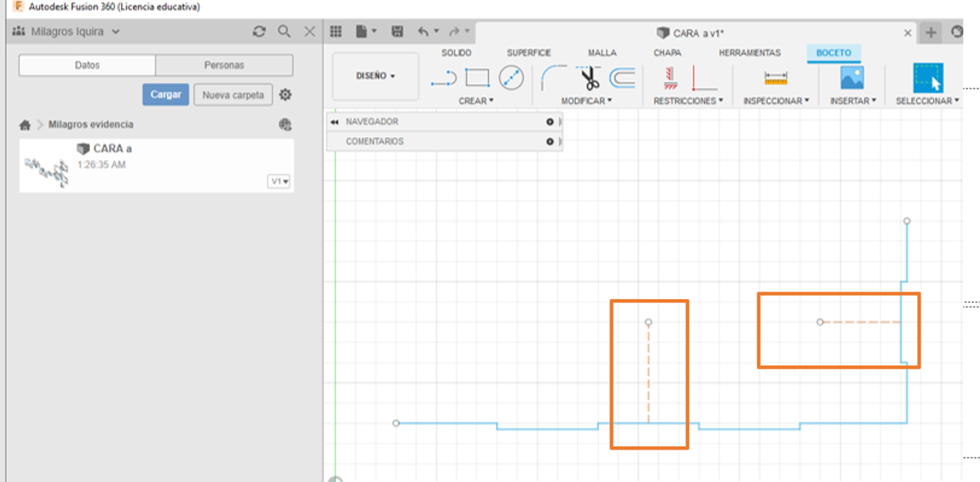Select the top endpoint of the vertical sketch line
This screenshot has height=482, width=980.
tap(907, 221)
